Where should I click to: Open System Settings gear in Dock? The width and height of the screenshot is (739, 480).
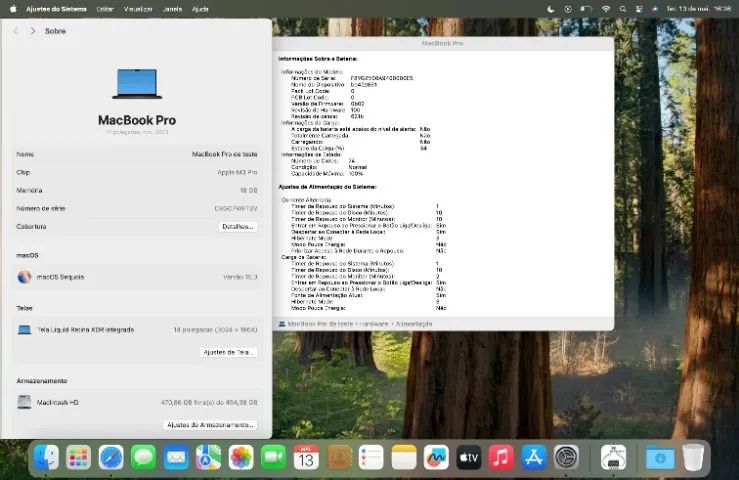pos(566,457)
